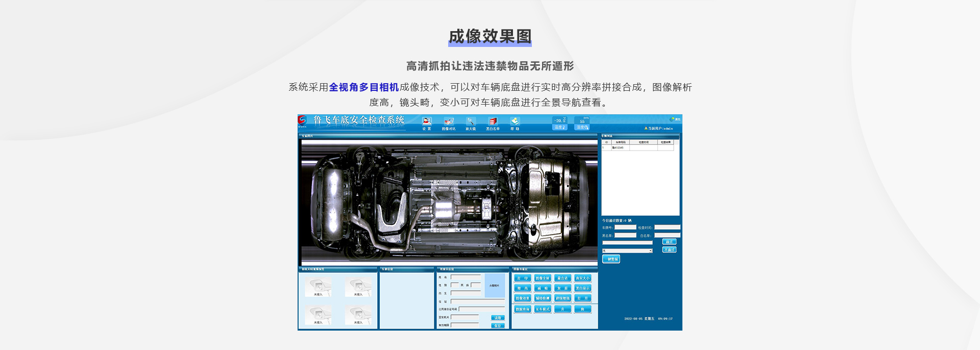This screenshot has width=980, height=350.
Task: Click the 打印 print button
Action: [523, 278]
